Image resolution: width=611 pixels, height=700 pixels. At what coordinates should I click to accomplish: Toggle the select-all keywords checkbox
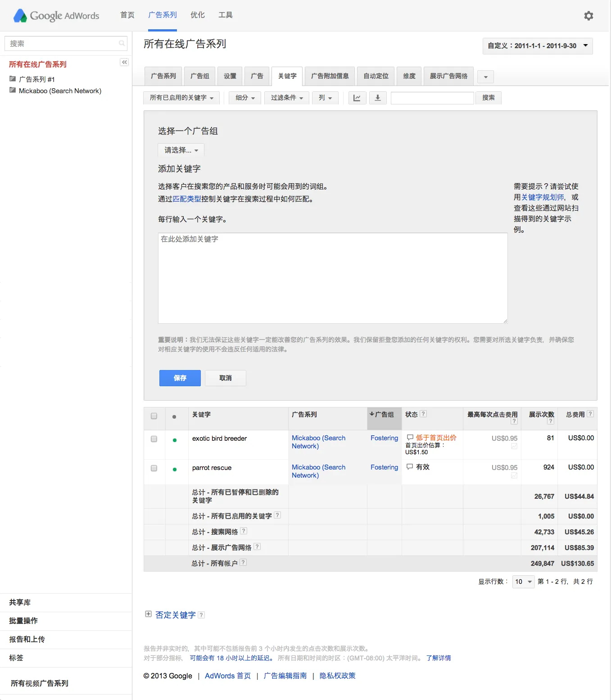click(154, 416)
